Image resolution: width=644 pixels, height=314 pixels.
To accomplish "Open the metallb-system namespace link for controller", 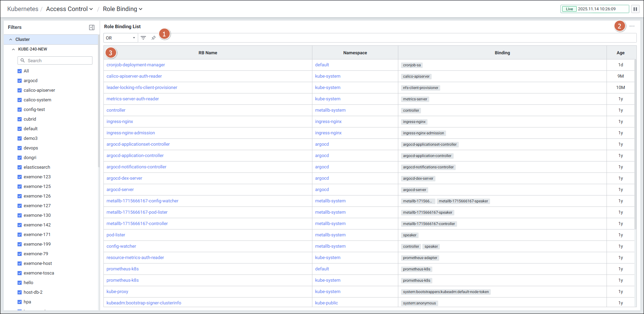I will pyautogui.click(x=330, y=110).
